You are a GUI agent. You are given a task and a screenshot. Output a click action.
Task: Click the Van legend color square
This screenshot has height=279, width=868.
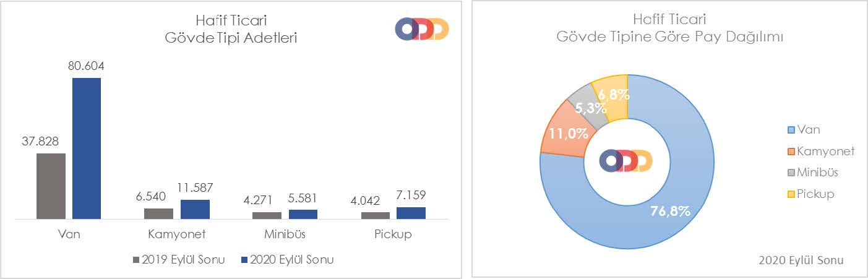(791, 130)
